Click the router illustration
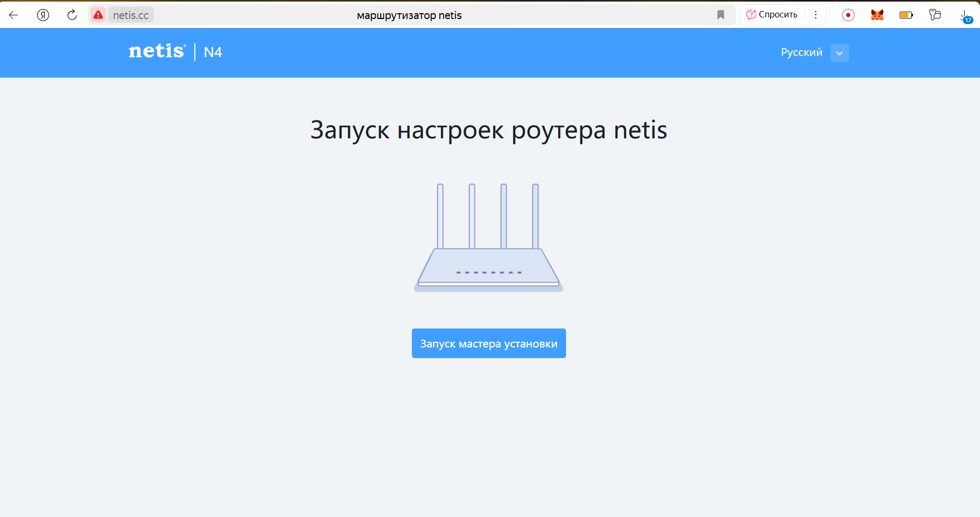 pyautogui.click(x=488, y=238)
